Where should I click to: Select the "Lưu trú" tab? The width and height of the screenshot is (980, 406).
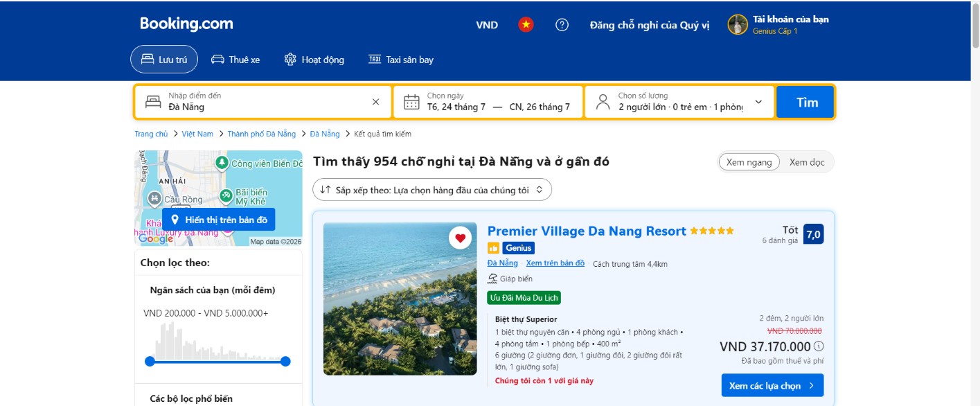click(x=164, y=60)
